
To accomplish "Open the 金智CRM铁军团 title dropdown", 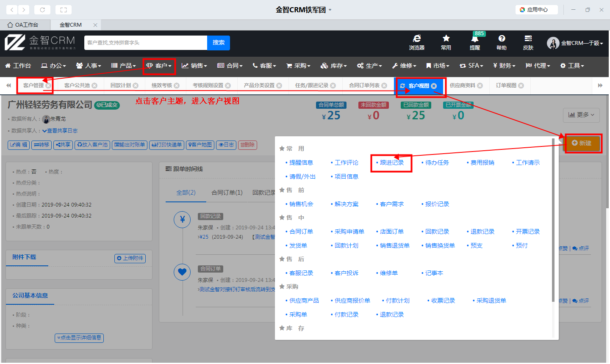I will [x=303, y=9].
